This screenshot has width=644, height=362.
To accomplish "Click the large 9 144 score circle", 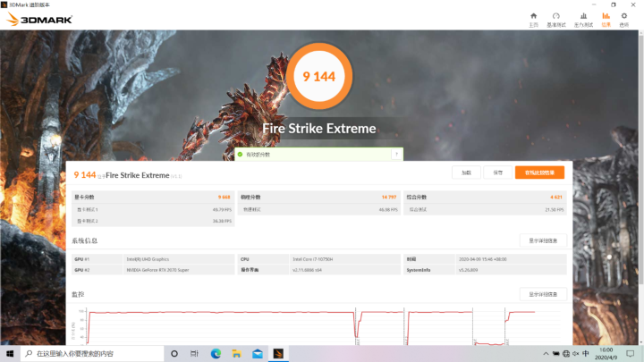I will [319, 76].
